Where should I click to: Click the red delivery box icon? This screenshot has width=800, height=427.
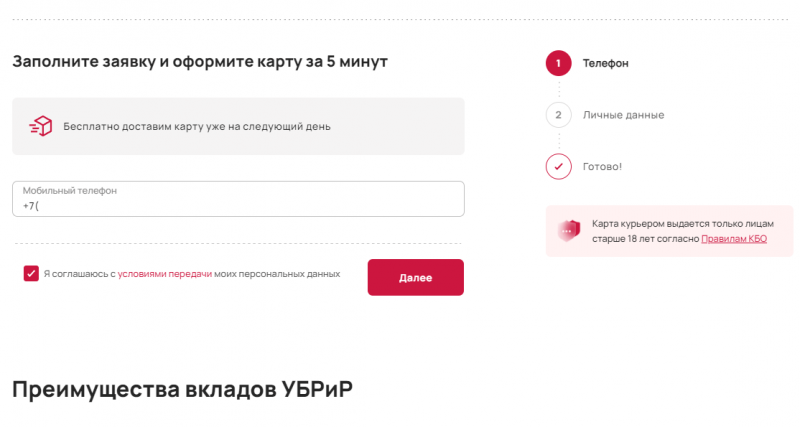[41, 126]
